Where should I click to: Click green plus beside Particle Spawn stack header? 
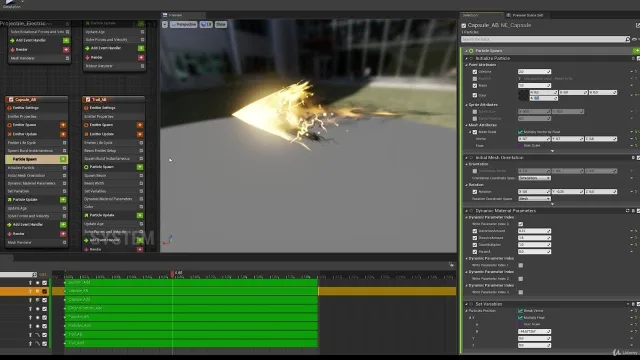point(636,51)
